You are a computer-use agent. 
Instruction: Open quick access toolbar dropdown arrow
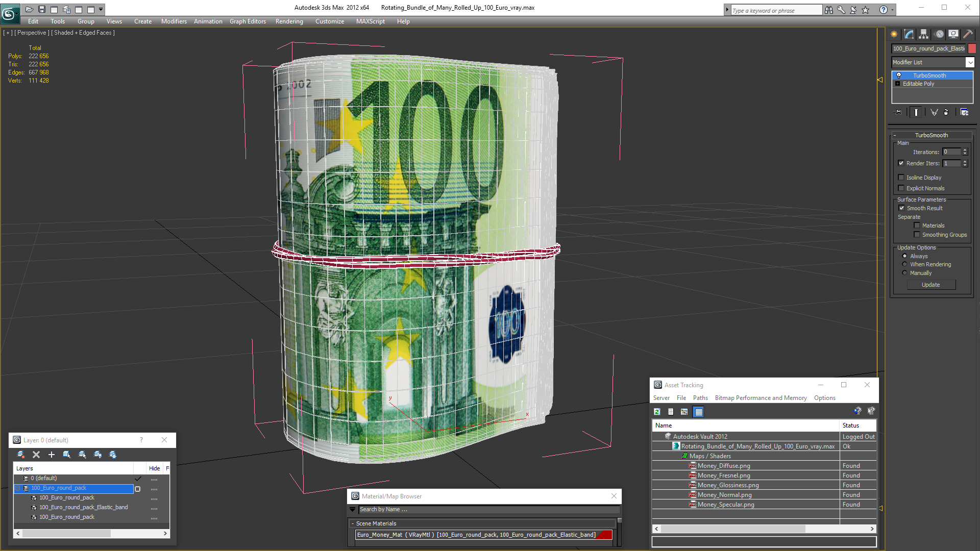point(101,9)
